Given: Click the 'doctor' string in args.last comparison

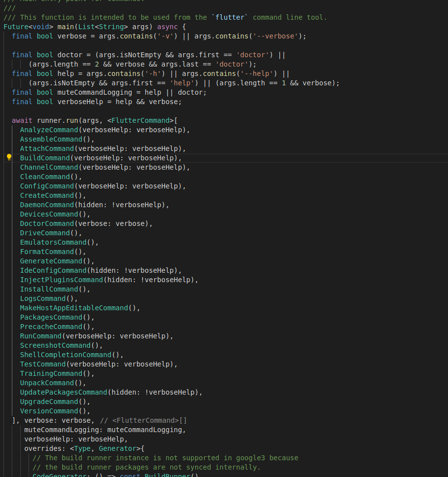Looking at the screenshot, I should (x=232, y=65).
